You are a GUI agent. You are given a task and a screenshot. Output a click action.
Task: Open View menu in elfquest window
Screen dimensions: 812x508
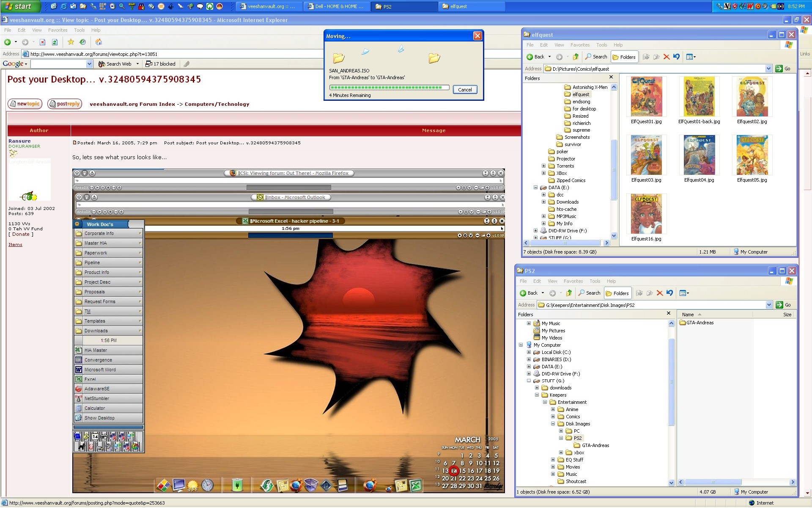click(559, 45)
